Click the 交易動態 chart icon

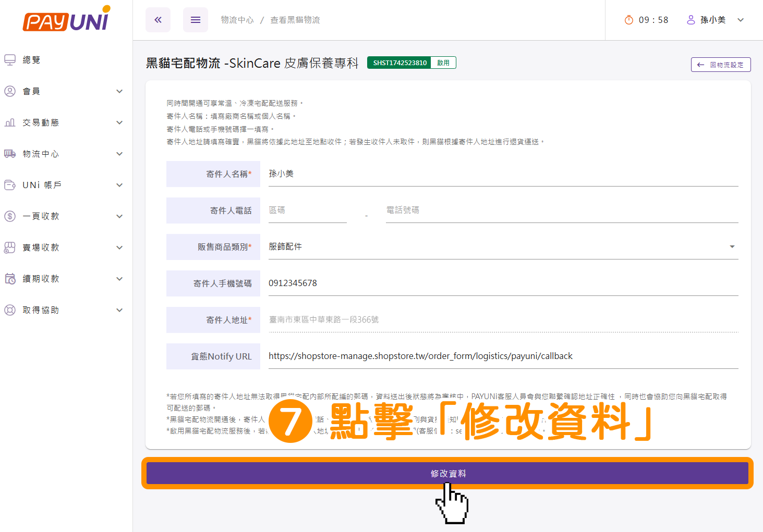click(10, 122)
